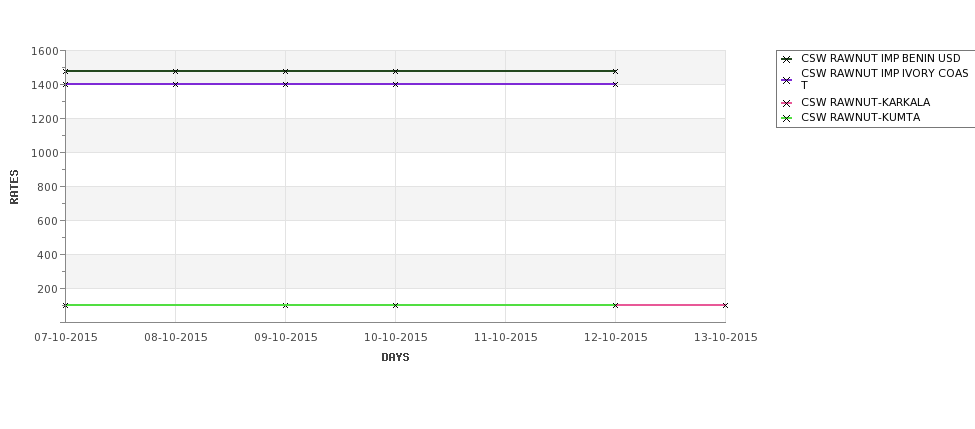Click the Kumta data point at 12-10-2015
The height and width of the screenshot is (429, 975).
[x=615, y=305]
